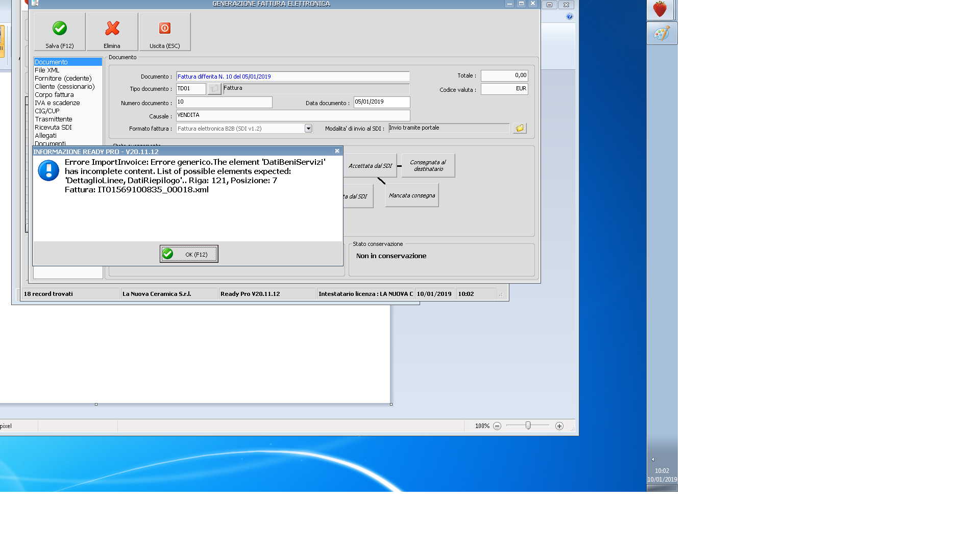980x551 pixels.
Task: Expand the Formato fattura dropdown
Action: tap(308, 129)
